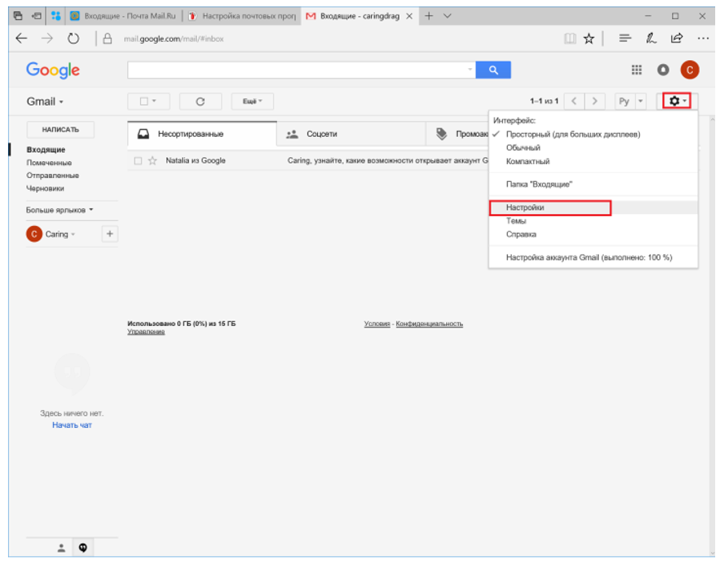Expand the Больше ярлыков label list
Screen dimensions: 728x568
coord(59,211)
